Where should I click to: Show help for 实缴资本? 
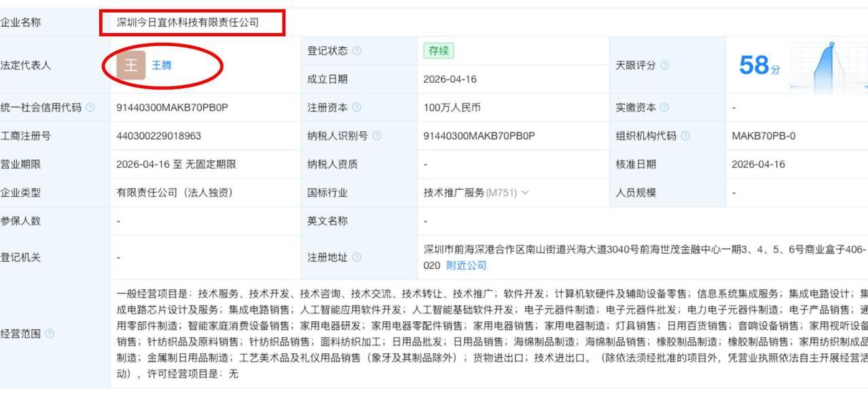tap(665, 107)
